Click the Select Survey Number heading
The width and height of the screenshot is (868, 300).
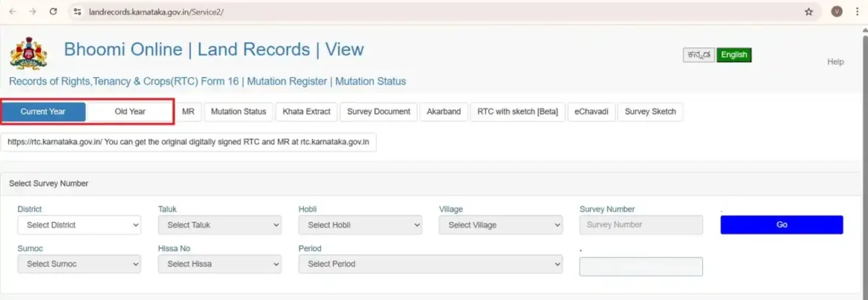[48, 184]
